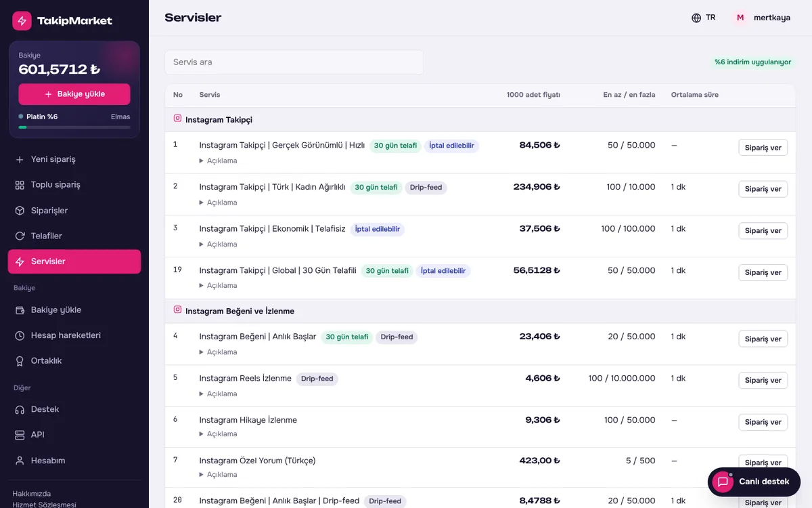Expand Açıklama for Türk Kadın Ağırlıklı service

point(218,203)
